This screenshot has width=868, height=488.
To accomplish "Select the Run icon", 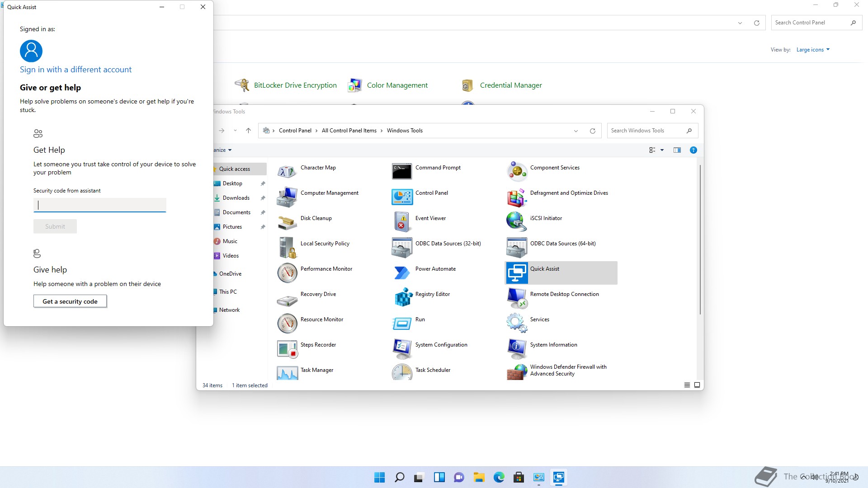I will tap(402, 324).
